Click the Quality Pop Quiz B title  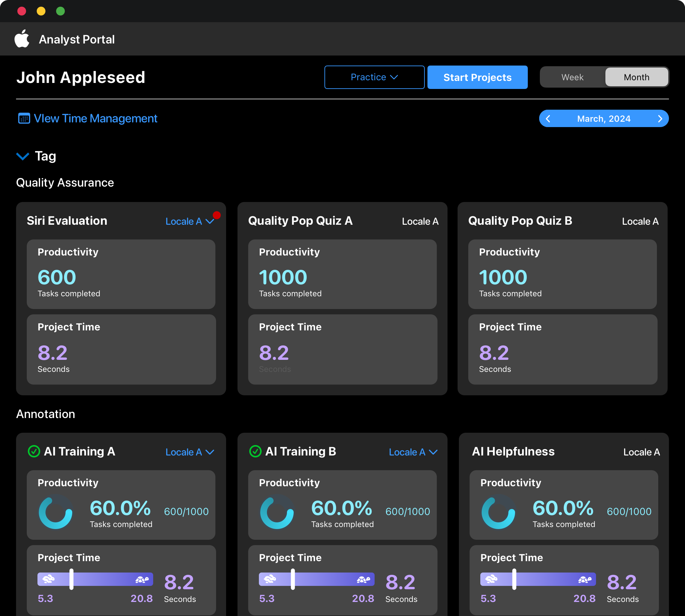pos(520,221)
